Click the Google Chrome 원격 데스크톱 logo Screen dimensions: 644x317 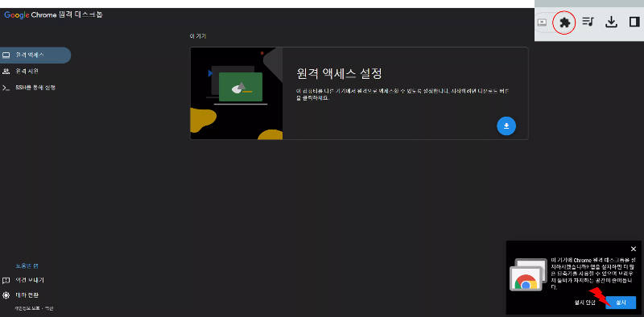click(x=54, y=15)
